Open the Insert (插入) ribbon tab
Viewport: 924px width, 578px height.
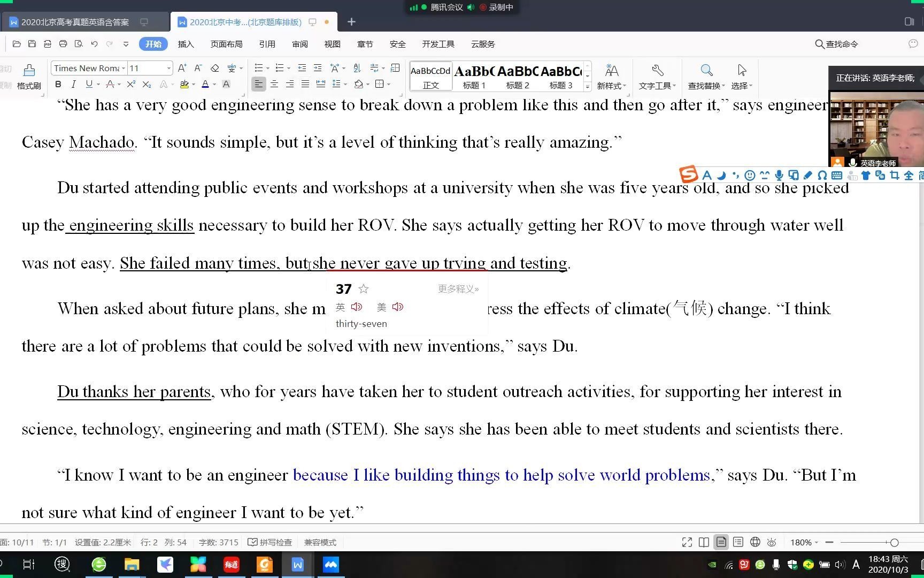186,44
